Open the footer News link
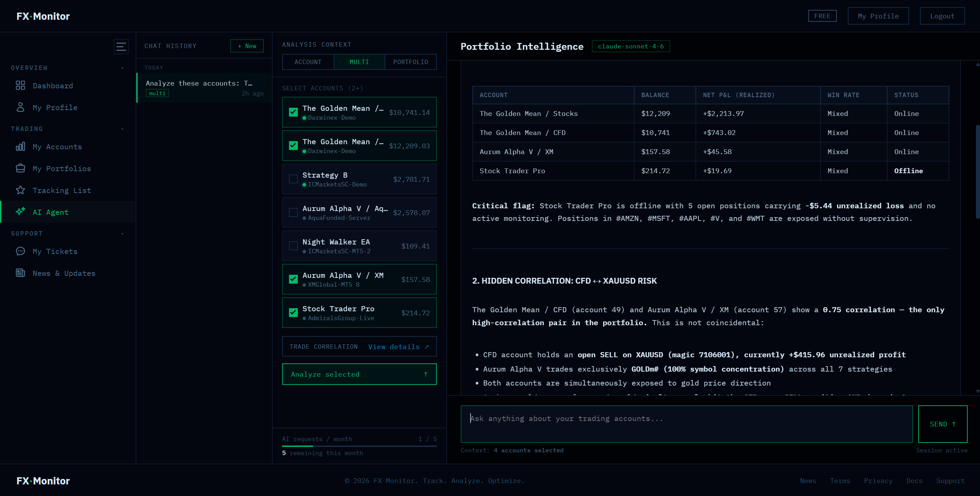The width and height of the screenshot is (980, 496). 808,481
